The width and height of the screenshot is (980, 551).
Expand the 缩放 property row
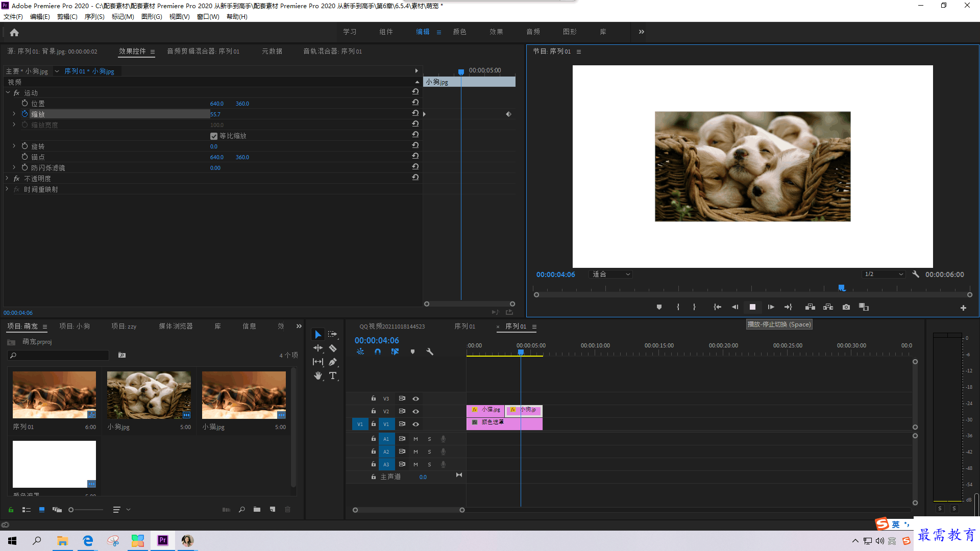[x=14, y=114]
